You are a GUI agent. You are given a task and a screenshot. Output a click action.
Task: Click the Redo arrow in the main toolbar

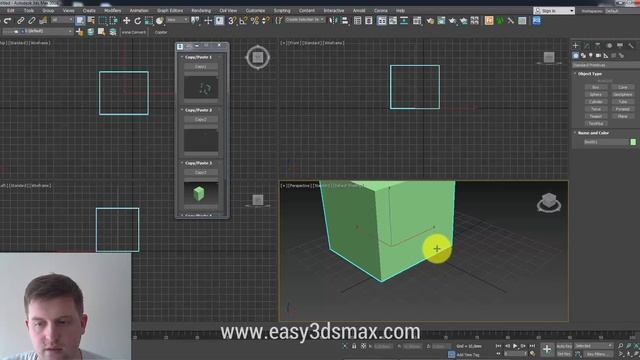(x=7, y=20)
